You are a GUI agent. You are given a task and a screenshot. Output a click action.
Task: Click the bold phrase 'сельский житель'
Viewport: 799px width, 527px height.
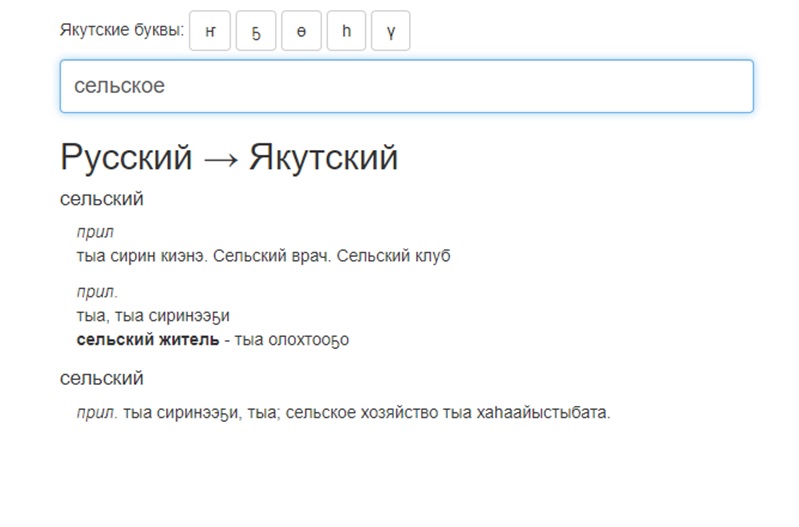pos(148,339)
